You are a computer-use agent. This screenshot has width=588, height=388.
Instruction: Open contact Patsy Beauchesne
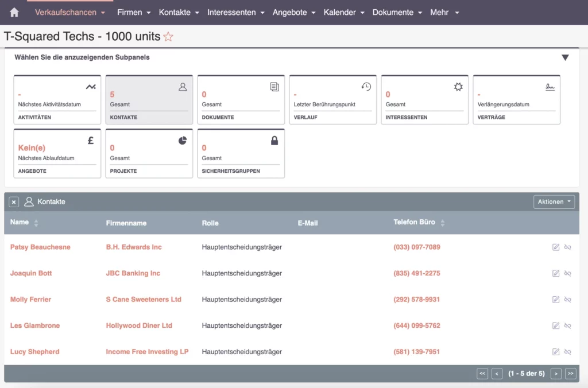pyautogui.click(x=40, y=247)
